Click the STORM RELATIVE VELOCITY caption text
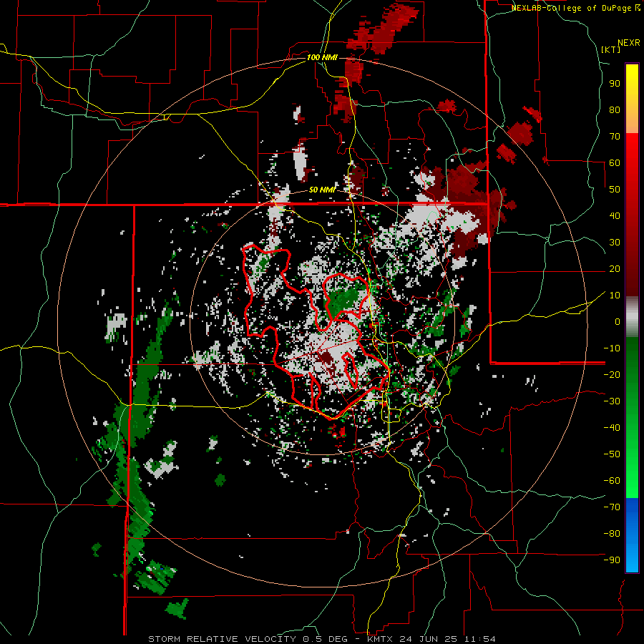This screenshot has width=644, height=644. point(222,639)
